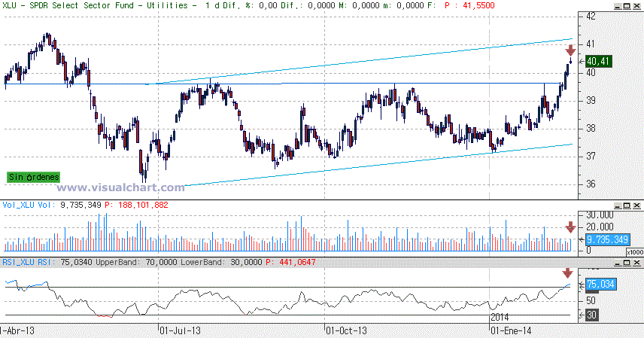Close the RSI_XLU indicator pane
644x338 pixels.
coord(636,262)
